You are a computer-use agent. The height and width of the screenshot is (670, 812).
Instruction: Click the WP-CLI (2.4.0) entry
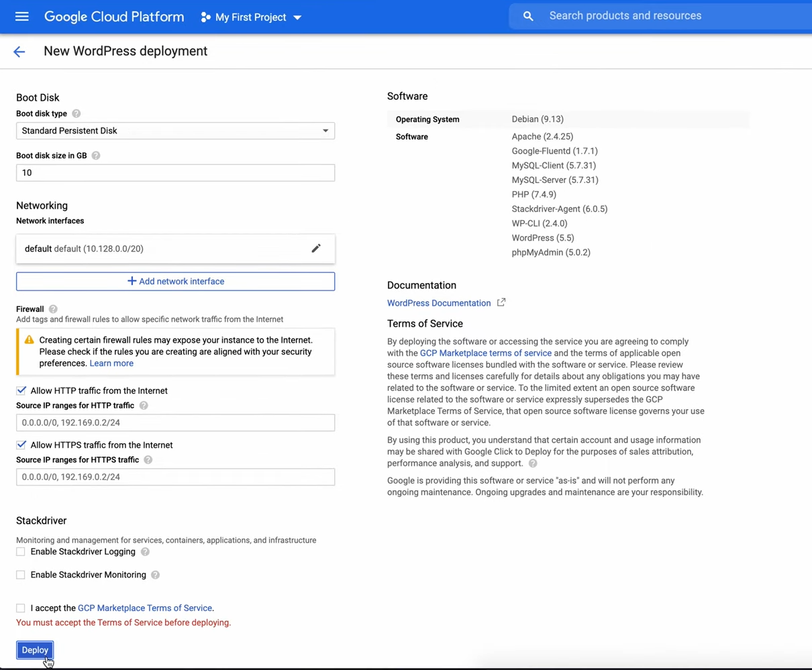pos(540,224)
